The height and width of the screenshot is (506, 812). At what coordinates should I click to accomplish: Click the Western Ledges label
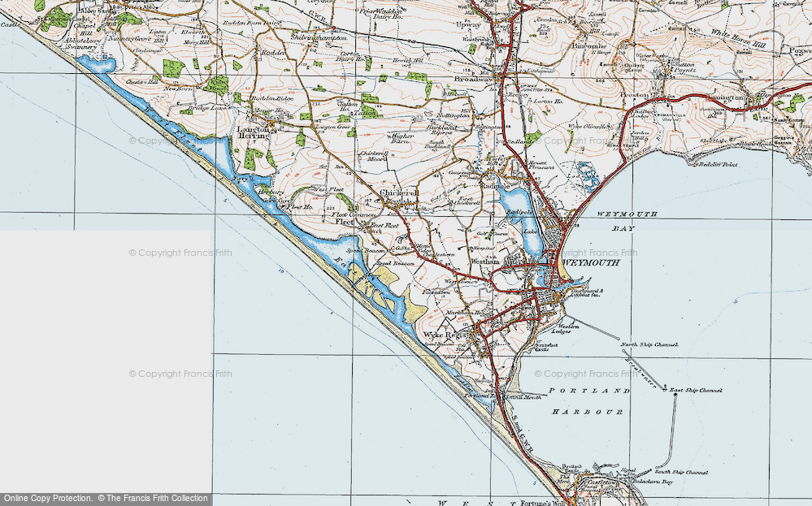click(564, 329)
